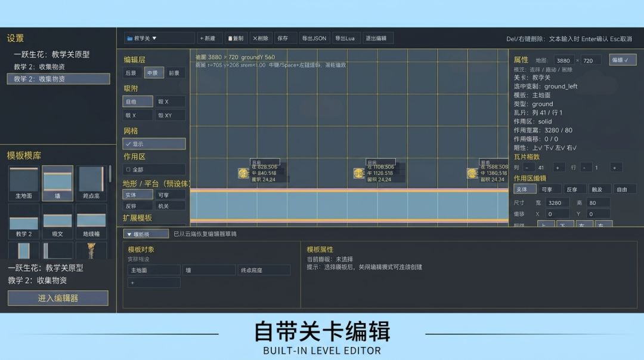Select the 自由 free snap mode
Screen dimensions: 644x360
point(138,101)
